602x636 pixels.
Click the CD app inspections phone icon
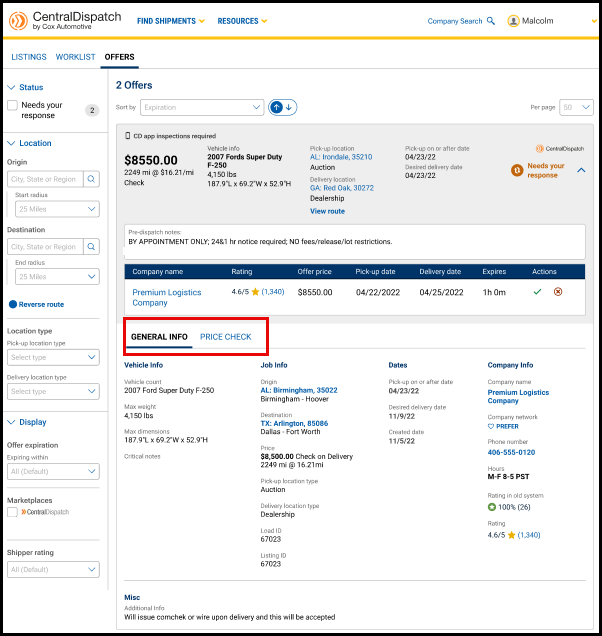click(128, 136)
